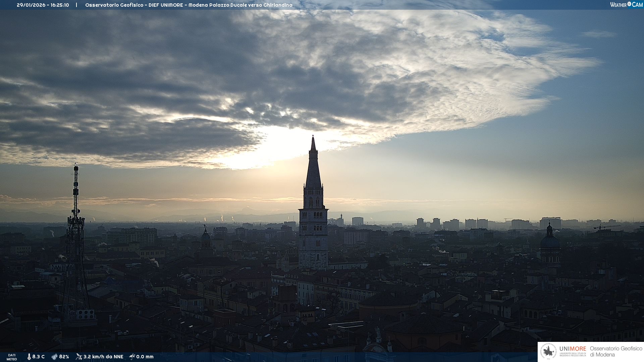Click the Ghirlandina tower spire
Image resolution: width=644 pixels, height=362 pixels.
(313, 168)
